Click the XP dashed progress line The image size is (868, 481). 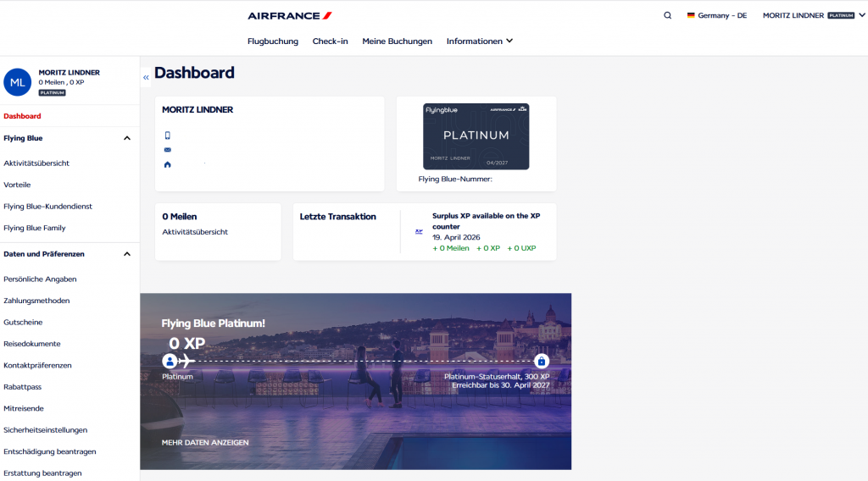pyautogui.click(x=364, y=361)
